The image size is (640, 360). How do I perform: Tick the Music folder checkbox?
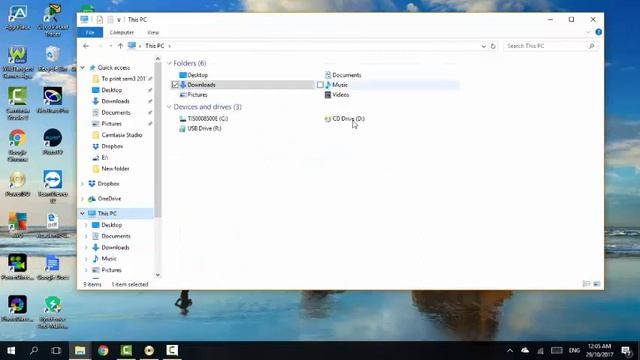320,85
